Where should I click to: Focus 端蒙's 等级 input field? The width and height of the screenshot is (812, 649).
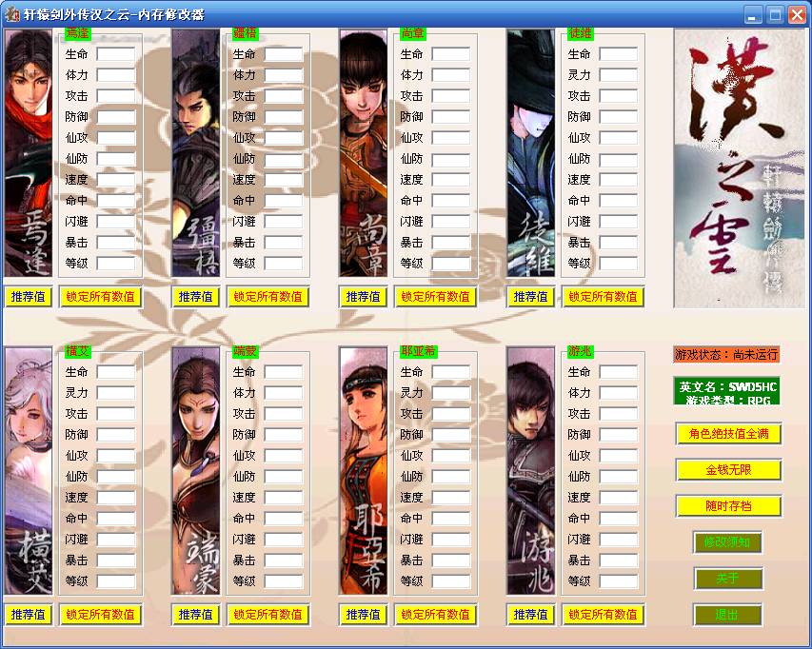pos(284,581)
